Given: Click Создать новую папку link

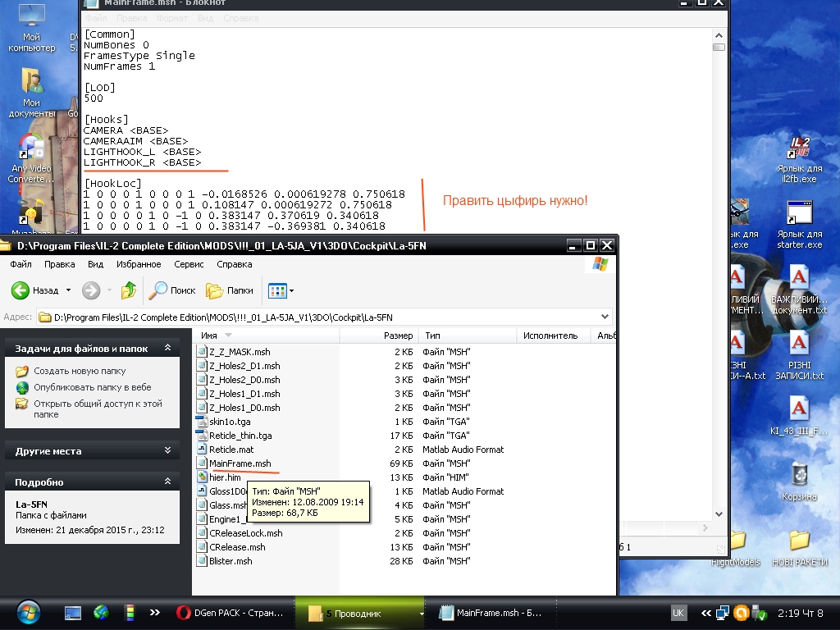Looking at the screenshot, I should pos(80,371).
